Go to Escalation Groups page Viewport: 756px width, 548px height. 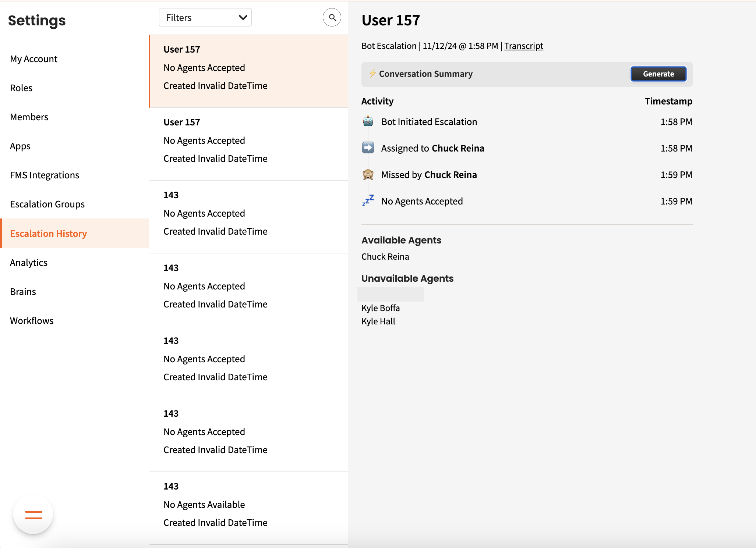(47, 204)
